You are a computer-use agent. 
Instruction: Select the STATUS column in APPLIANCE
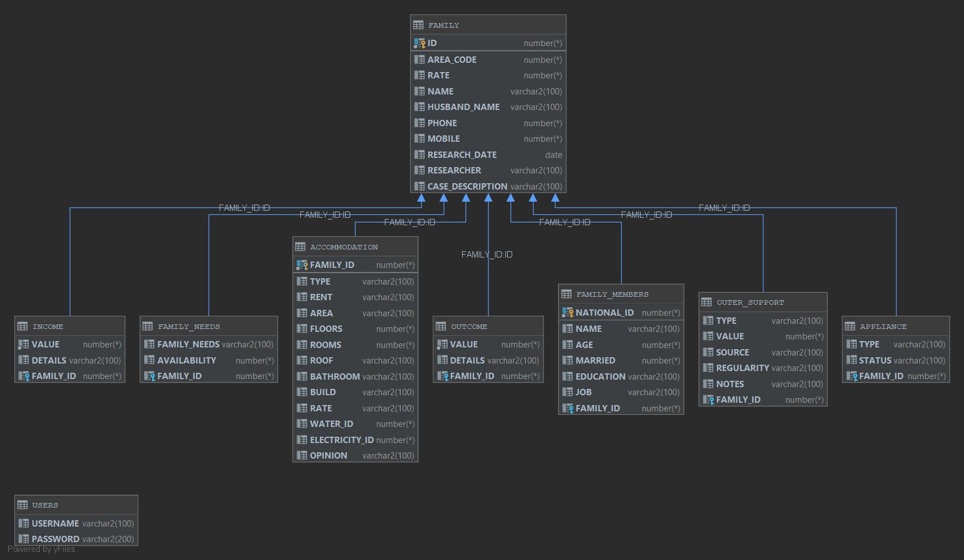coord(896,360)
